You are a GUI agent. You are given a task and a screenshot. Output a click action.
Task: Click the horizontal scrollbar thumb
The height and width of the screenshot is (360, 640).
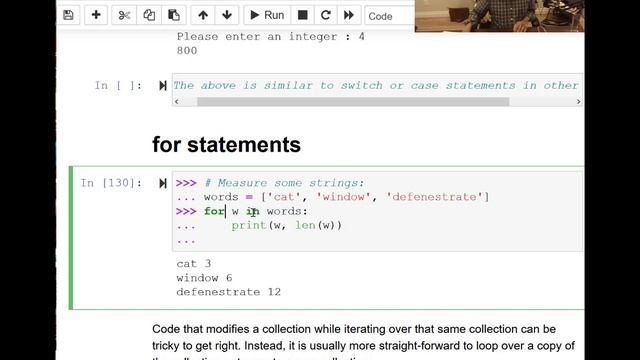(353, 101)
